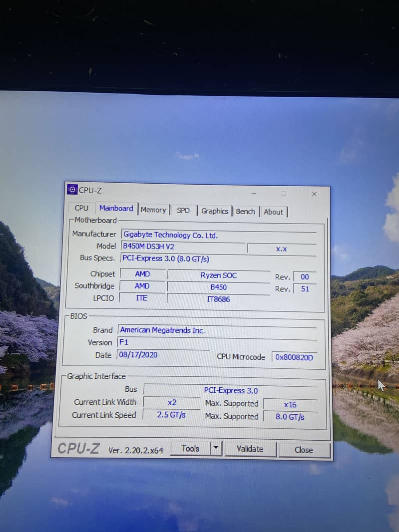The image size is (399, 532).
Task: Go to the Bench tab
Action: point(245,212)
